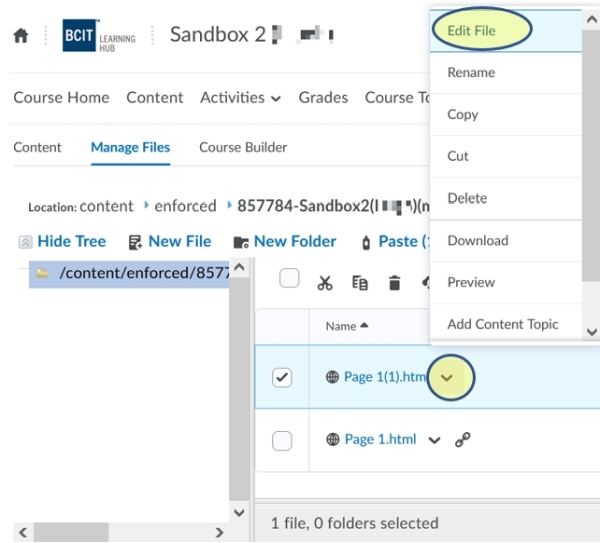
Task: Click the tree pane scroll down arrow
Action: [239, 512]
